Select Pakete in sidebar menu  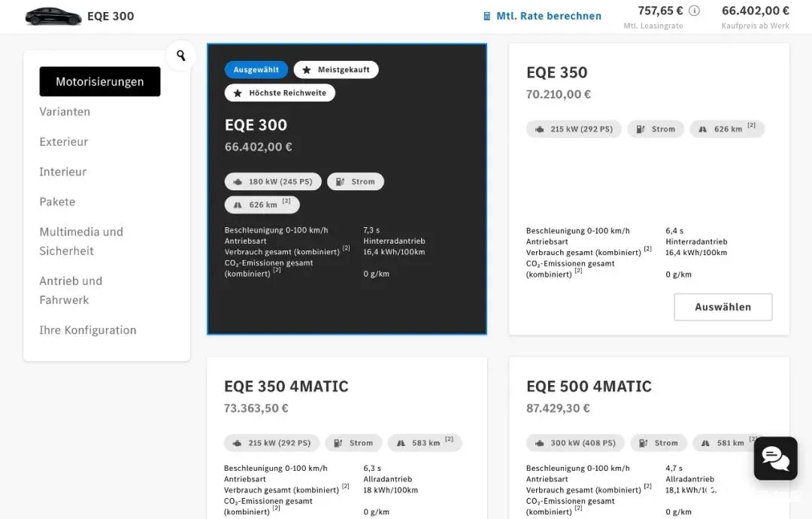(57, 202)
